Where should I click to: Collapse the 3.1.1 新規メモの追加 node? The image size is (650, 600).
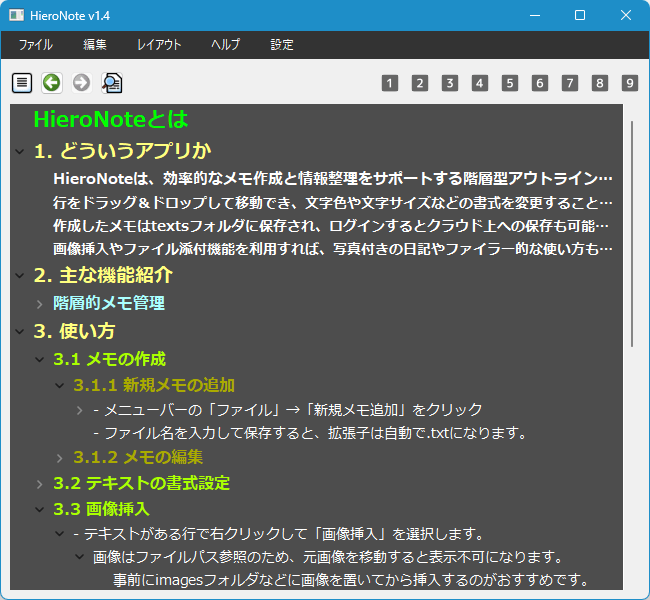(59, 386)
